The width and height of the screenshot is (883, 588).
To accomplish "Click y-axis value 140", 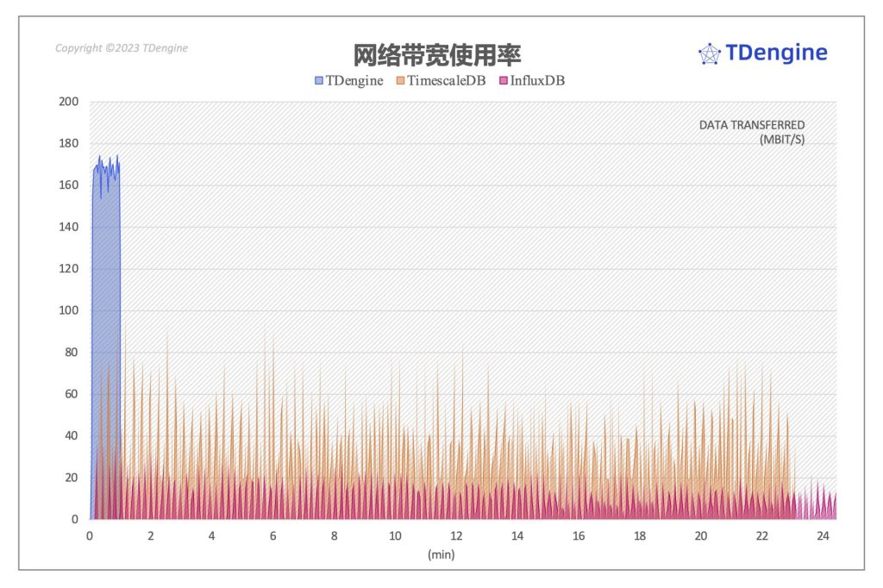I will [x=69, y=227].
